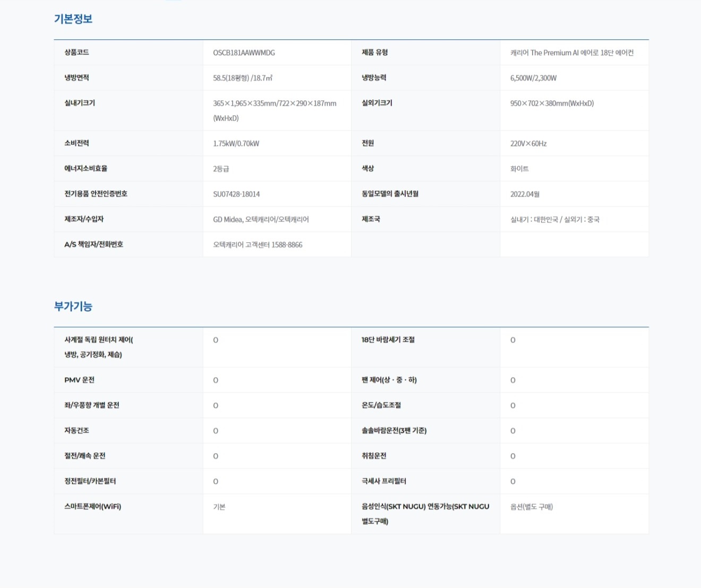701x588 pixels.
Task: Click the 취침운전 label
Action: point(374,456)
